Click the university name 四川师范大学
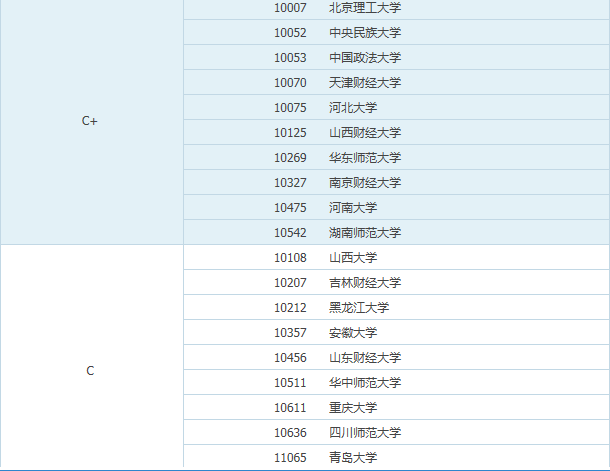Viewport: 610px width, 471px height. coord(365,432)
